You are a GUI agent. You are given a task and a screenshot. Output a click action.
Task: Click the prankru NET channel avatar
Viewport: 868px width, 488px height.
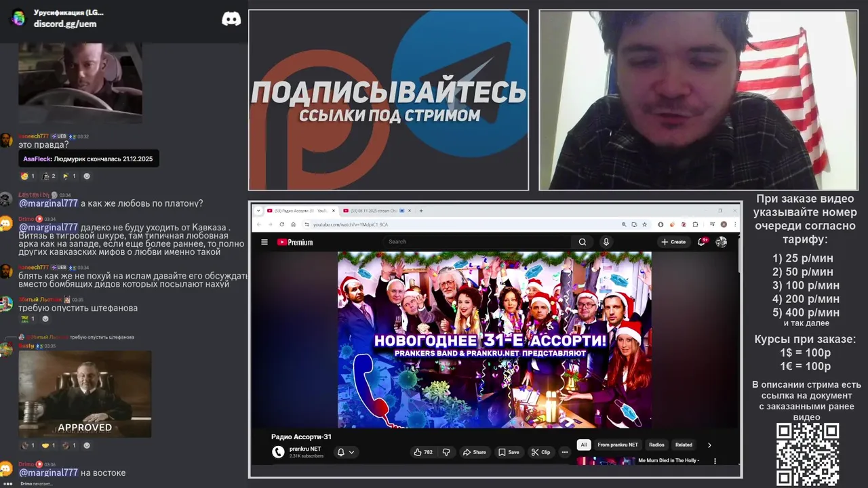pyautogui.click(x=278, y=452)
